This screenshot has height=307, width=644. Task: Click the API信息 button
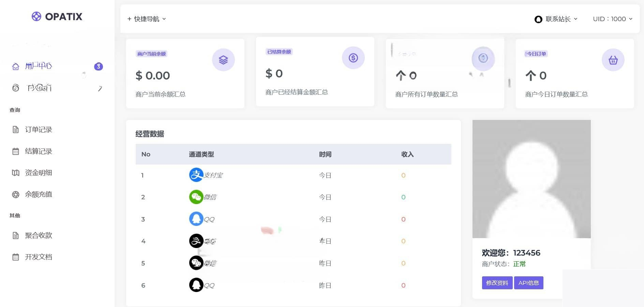(528, 282)
